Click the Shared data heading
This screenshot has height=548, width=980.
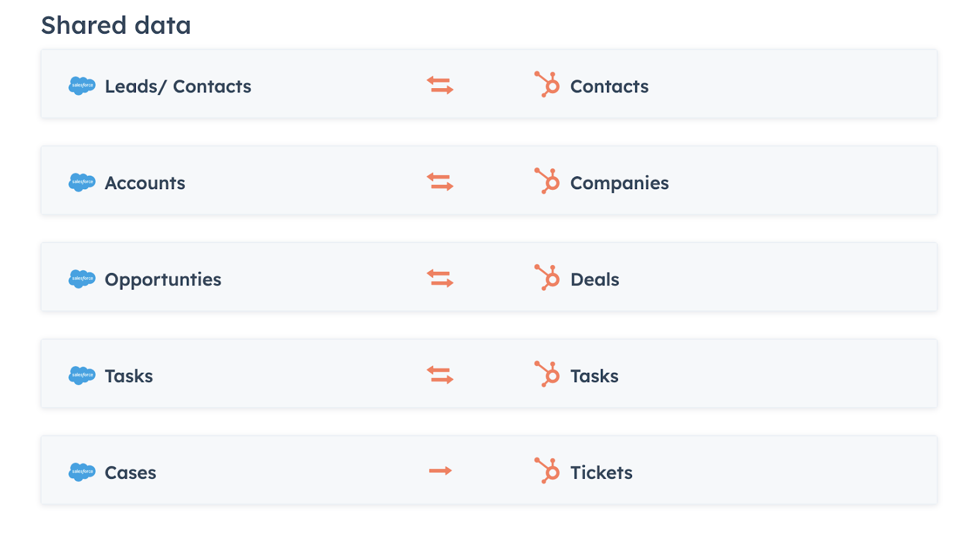tap(116, 25)
